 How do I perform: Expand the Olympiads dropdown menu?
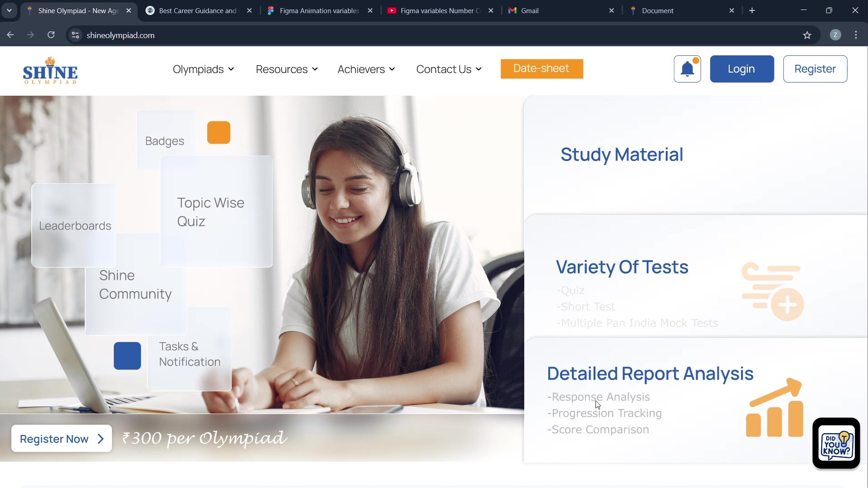[203, 69]
